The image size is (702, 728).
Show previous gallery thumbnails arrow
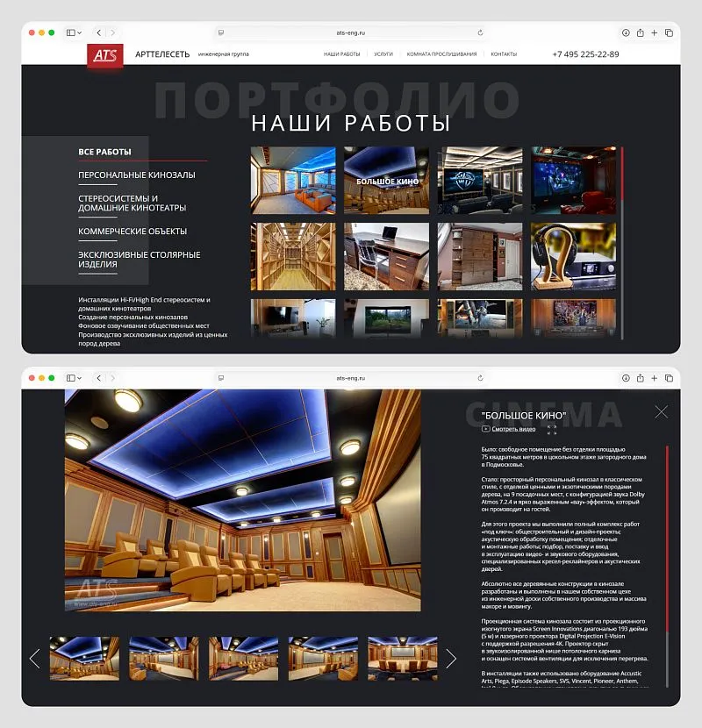(35, 659)
